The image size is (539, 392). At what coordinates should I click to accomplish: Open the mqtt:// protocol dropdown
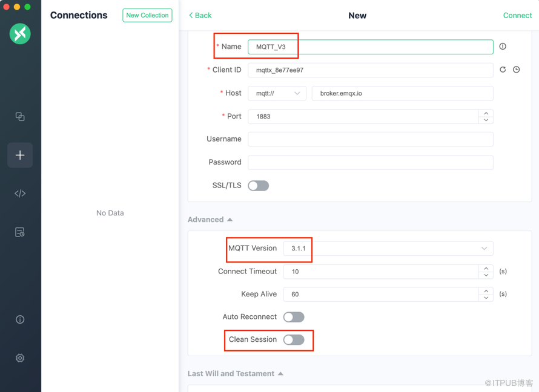click(277, 93)
